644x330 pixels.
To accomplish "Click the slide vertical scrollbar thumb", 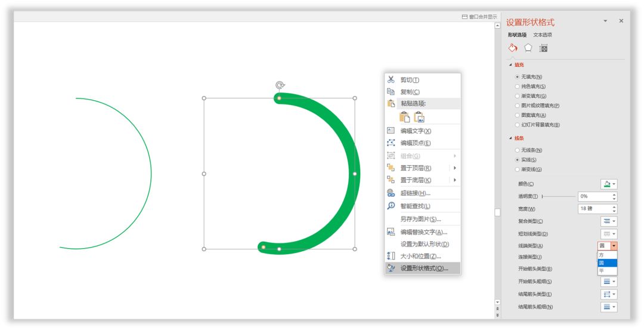I will [497, 212].
